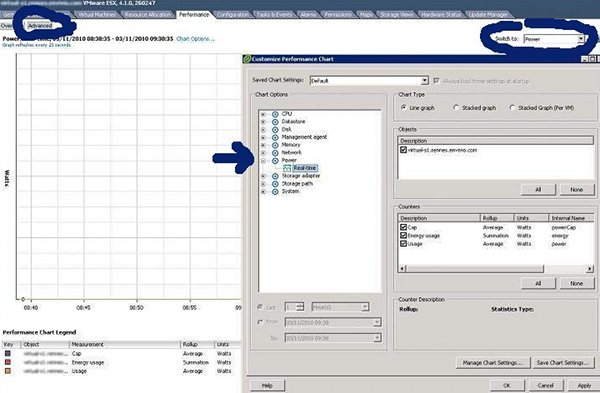The height and width of the screenshot is (393, 600).
Task: Switch to the Resource Allocation tab
Action: [148, 15]
